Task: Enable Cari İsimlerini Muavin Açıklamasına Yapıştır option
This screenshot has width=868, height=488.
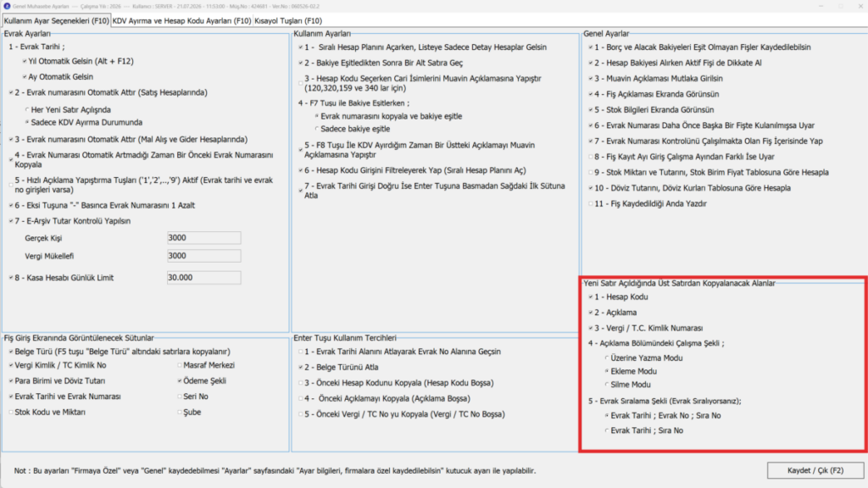Action: (x=301, y=83)
